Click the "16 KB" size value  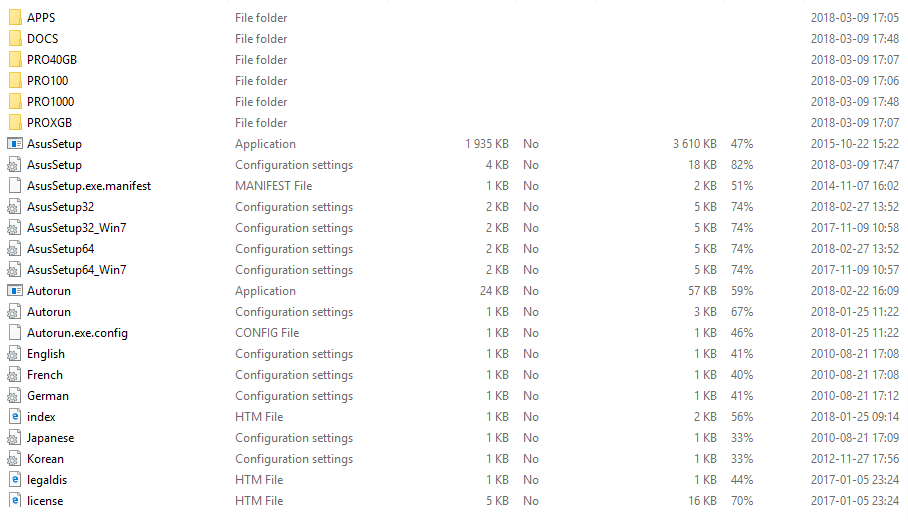tap(702, 501)
